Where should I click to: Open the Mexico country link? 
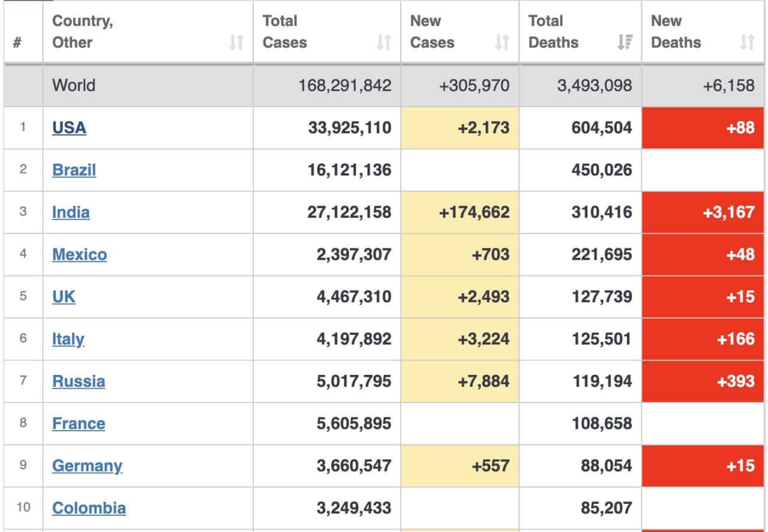[x=79, y=254]
